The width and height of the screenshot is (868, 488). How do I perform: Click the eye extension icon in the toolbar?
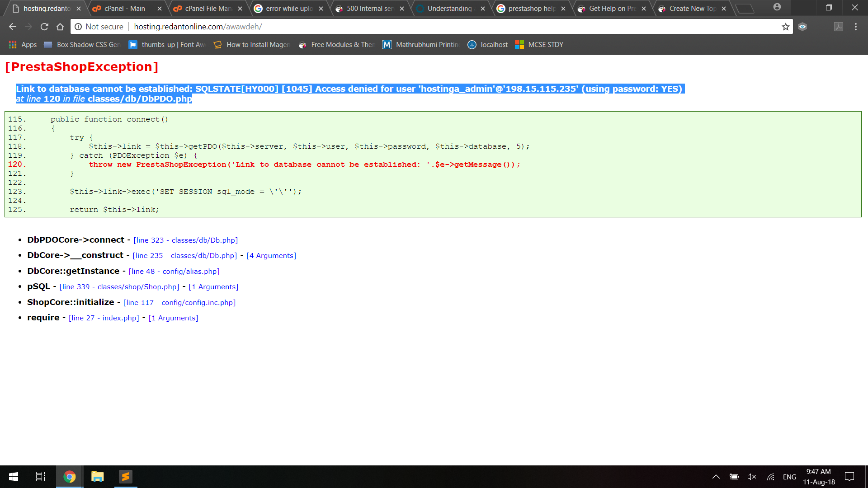(x=802, y=27)
